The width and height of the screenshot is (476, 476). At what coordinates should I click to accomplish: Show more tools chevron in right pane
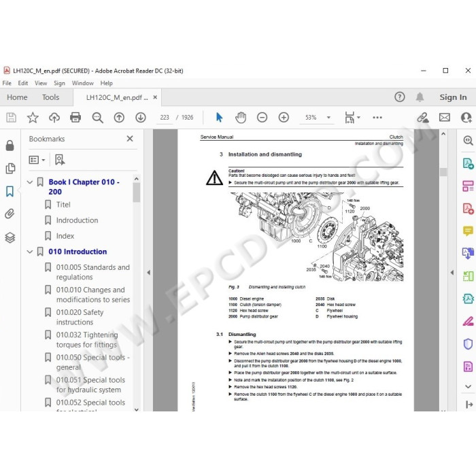pyautogui.click(x=468, y=386)
